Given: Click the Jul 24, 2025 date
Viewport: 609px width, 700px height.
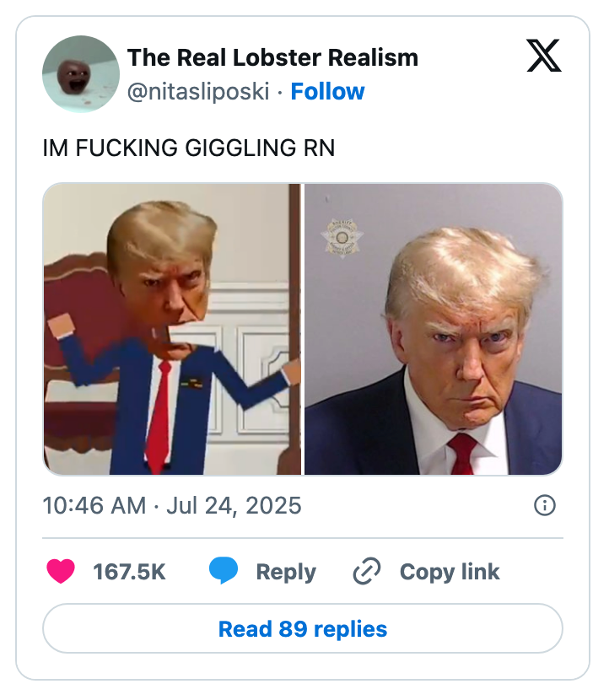Looking at the screenshot, I should pos(234,505).
